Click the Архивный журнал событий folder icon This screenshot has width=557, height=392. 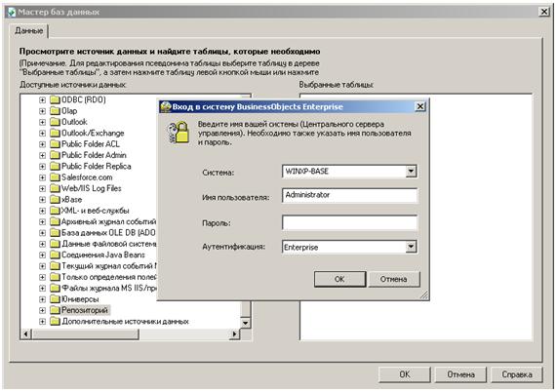[55, 221]
